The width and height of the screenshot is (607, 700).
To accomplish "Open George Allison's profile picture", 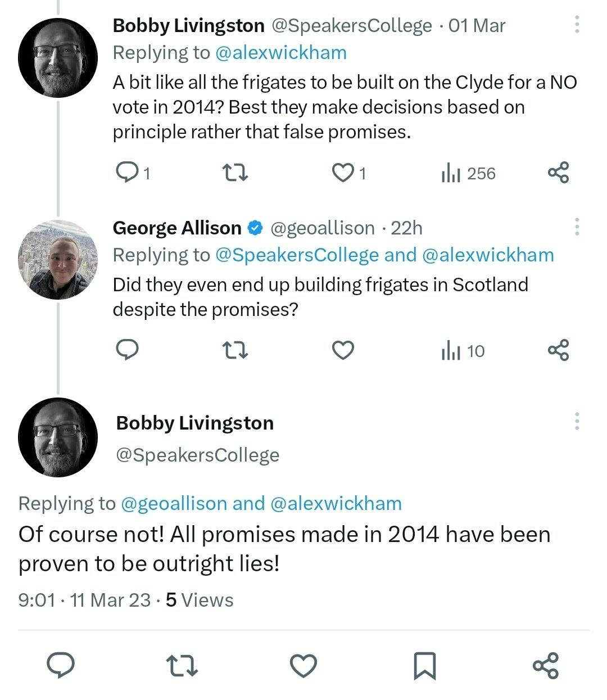I will pyautogui.click(x=58, y=260).
